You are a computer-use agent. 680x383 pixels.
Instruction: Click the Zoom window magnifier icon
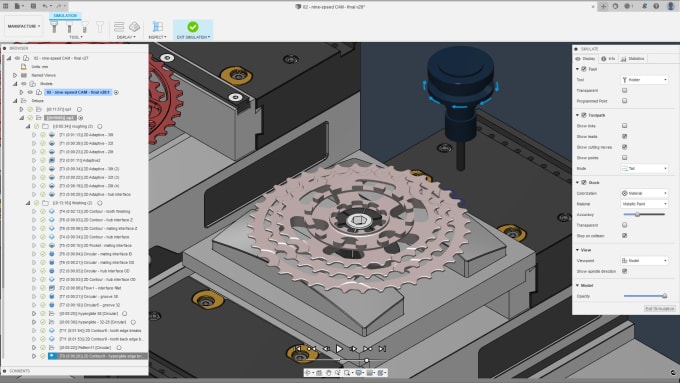(347, 373)
